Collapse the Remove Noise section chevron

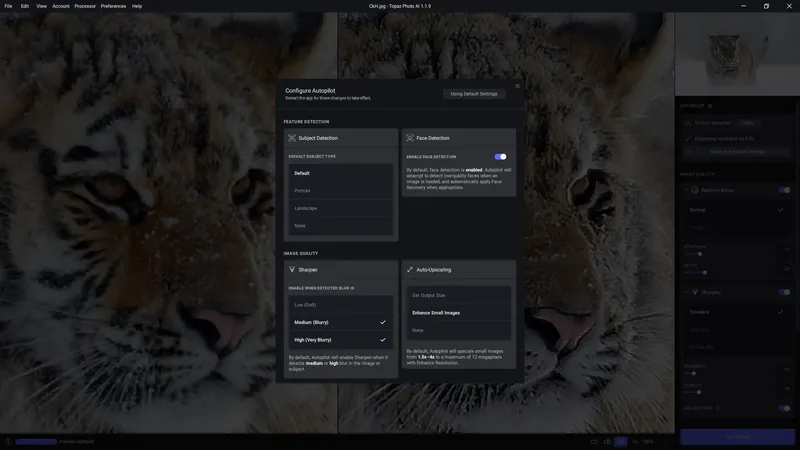tap(686, 190)
